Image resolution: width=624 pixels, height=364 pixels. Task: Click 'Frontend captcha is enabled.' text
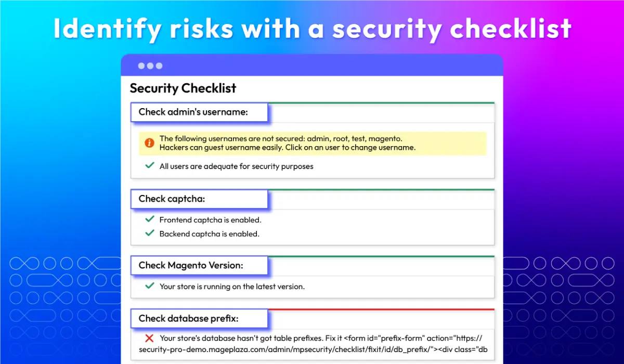click(210, 220)
